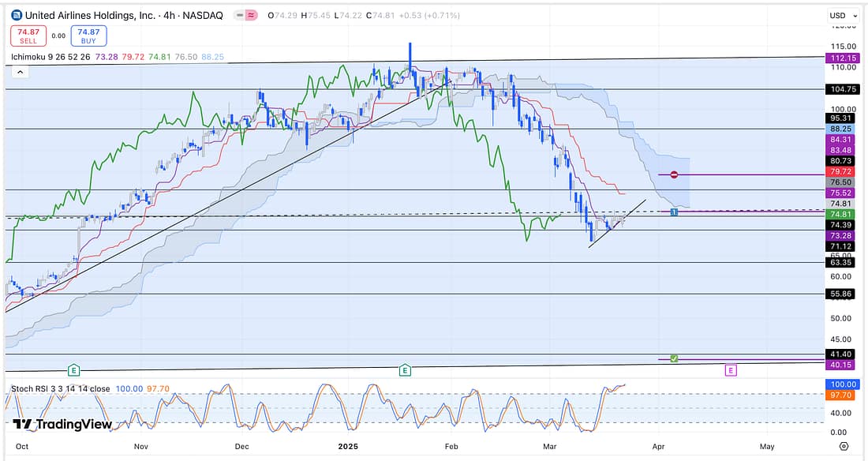Click the 2025 label on the time axis
This screenshot has width=868, height=461.
click(x=346, y=446)
